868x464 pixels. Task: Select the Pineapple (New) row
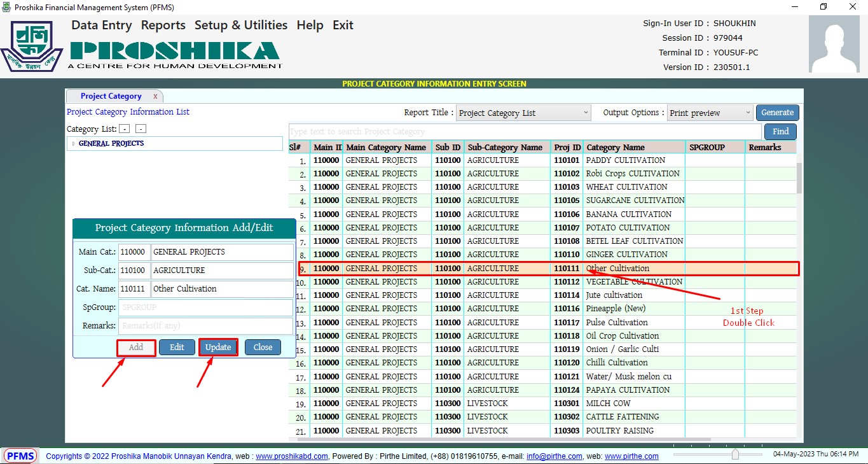pyautogui.click(x=543, y=309)
